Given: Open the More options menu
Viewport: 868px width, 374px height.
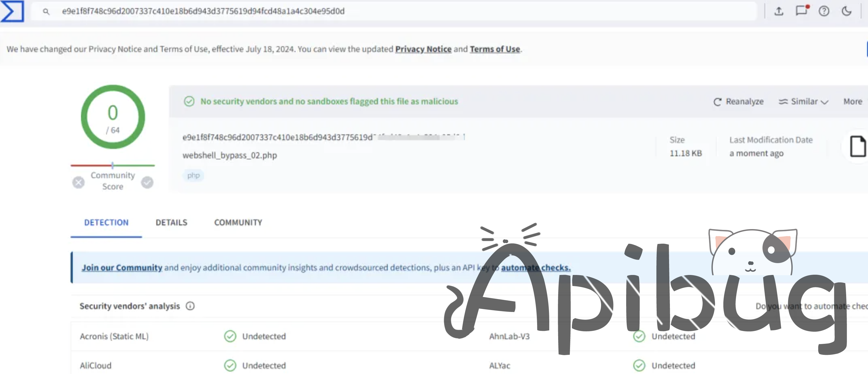Looking at the screenshot, I should (x=853, y=101).
